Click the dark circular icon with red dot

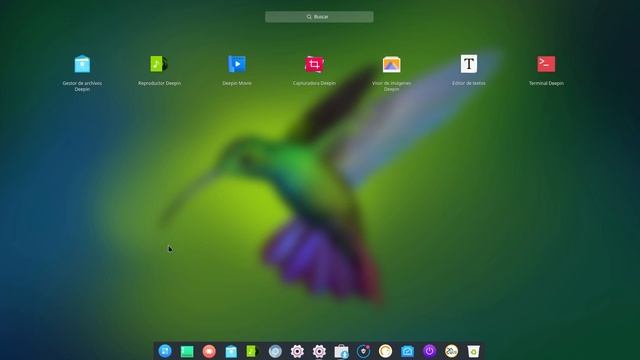pos(363,351)
